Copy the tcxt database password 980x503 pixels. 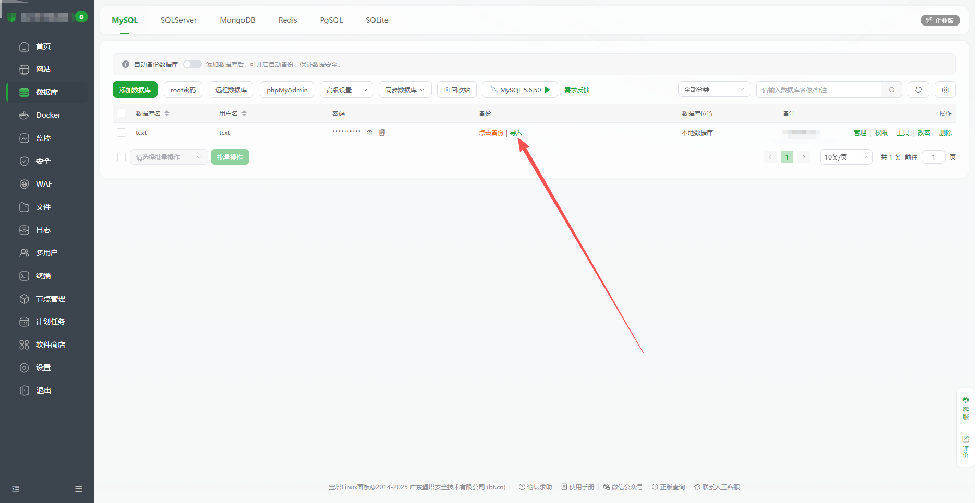[382, 132]
